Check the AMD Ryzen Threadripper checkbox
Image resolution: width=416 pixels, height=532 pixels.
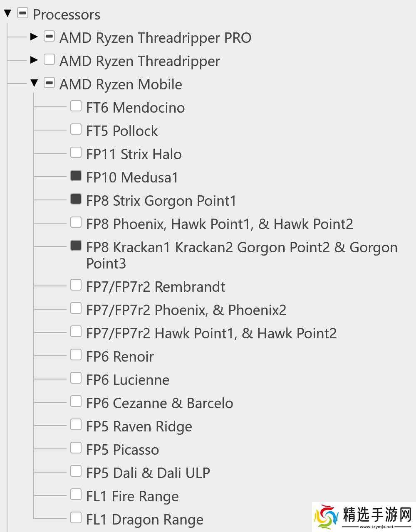49,59
